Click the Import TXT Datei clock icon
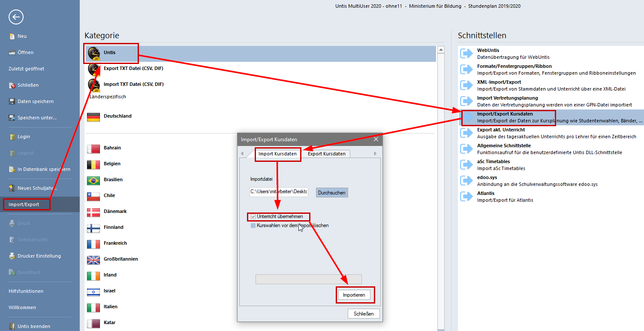Image resolution: width=644 pixels, height=331 pixels. pos(94,85)
